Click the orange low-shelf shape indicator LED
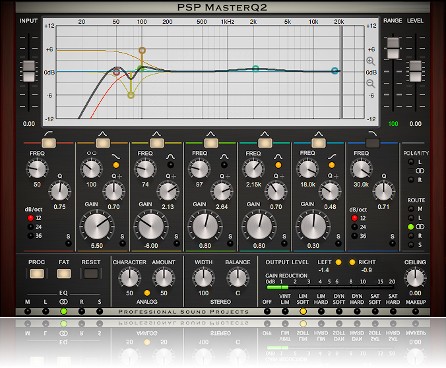446x368 pixels. (x=116, y=165)
